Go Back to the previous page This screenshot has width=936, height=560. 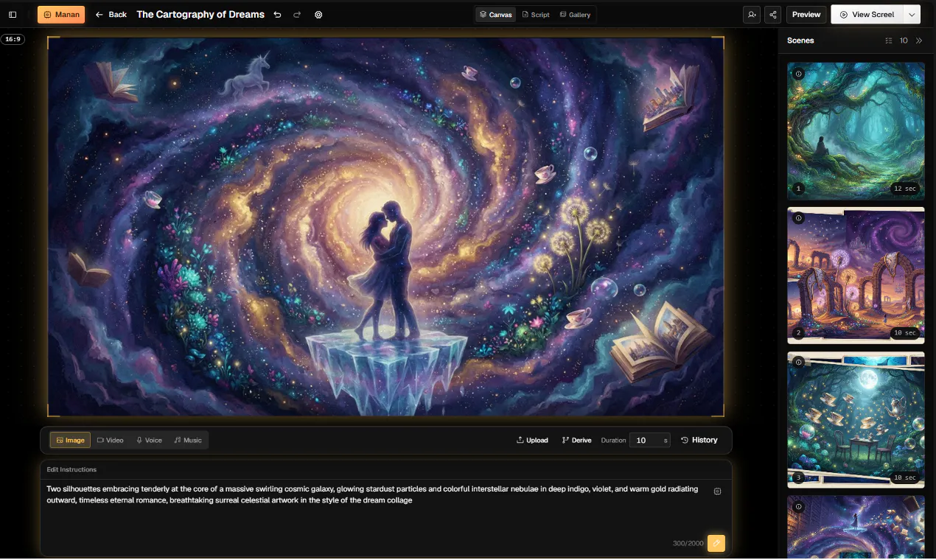pyautogui.click(x=111, y=15)
